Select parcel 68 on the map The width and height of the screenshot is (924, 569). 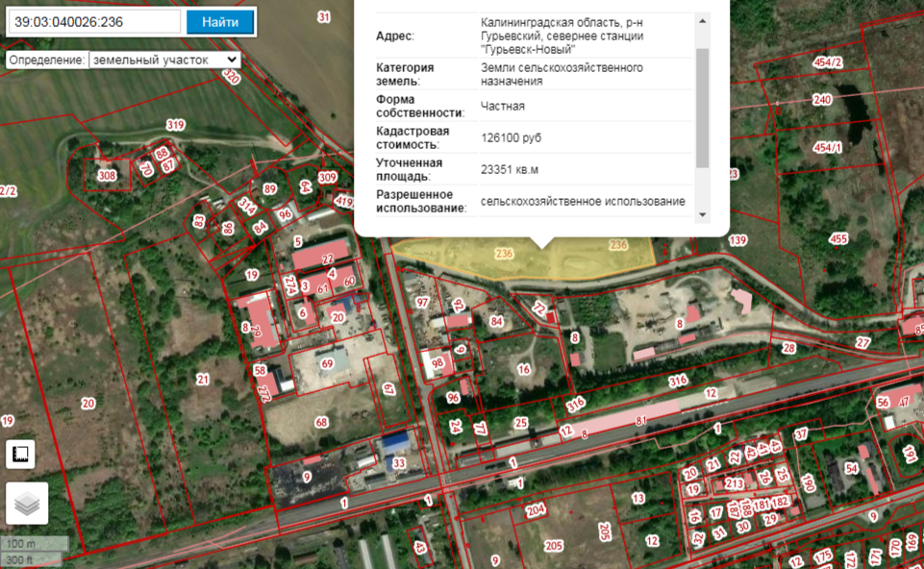[321, 423]
